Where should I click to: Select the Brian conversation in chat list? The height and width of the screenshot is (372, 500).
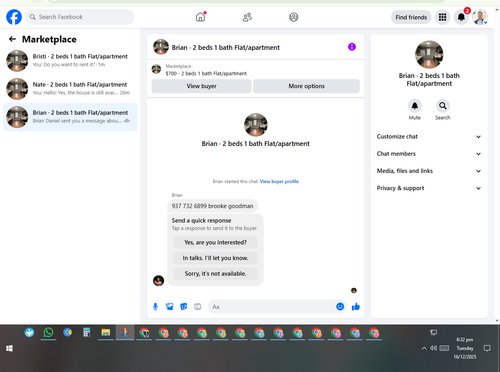coord(70,117)
